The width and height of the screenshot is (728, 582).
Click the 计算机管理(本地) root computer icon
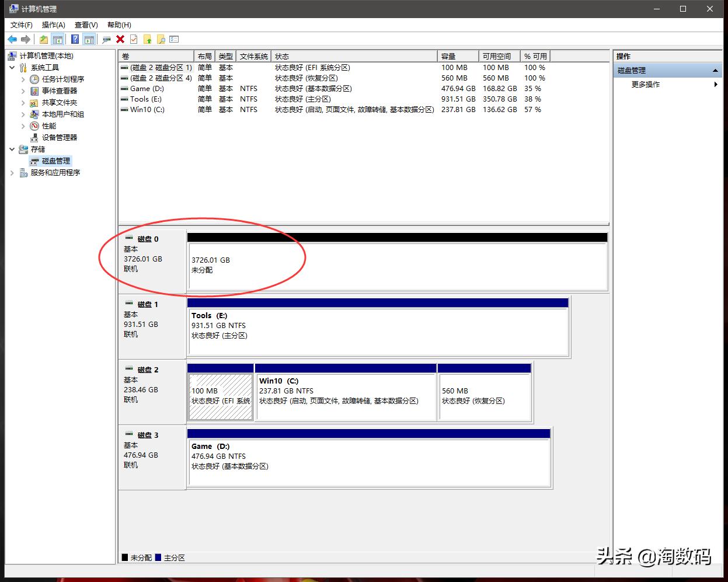(12, 56)
